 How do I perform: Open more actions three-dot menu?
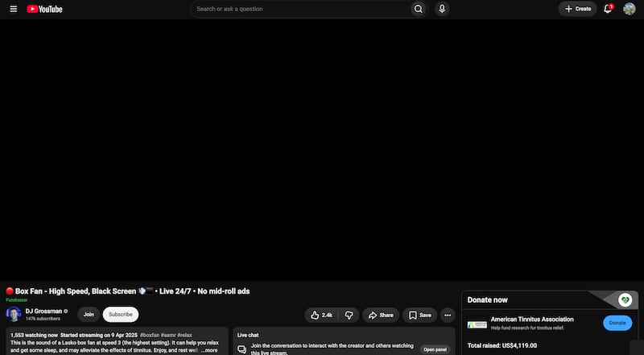click(448, 315)
